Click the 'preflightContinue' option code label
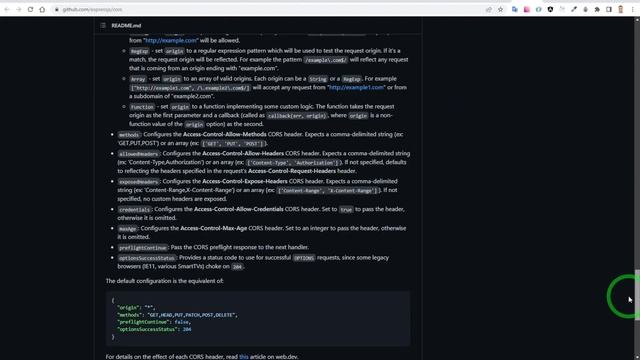The width and height of the screenshot is (640, 360). point(142,247)
